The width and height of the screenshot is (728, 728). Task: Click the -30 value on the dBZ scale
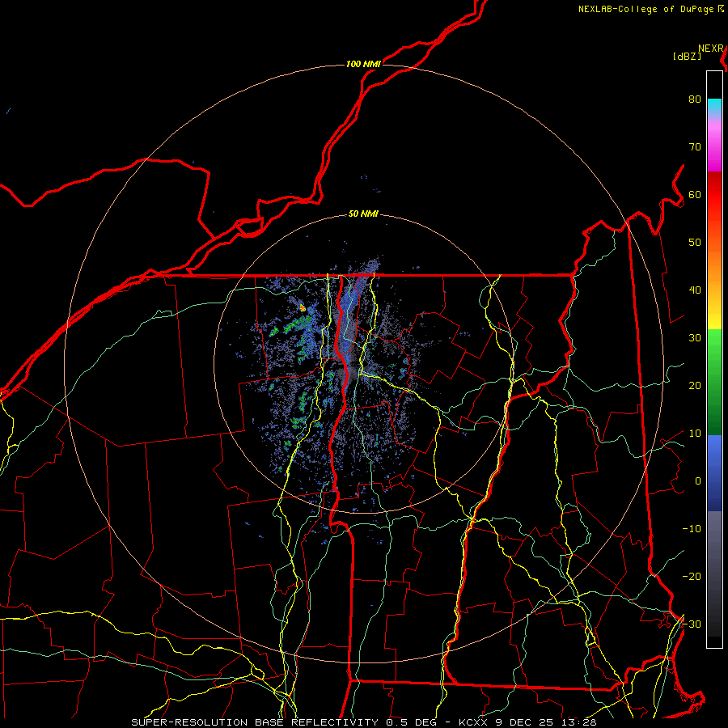click(x=692, y=624)
